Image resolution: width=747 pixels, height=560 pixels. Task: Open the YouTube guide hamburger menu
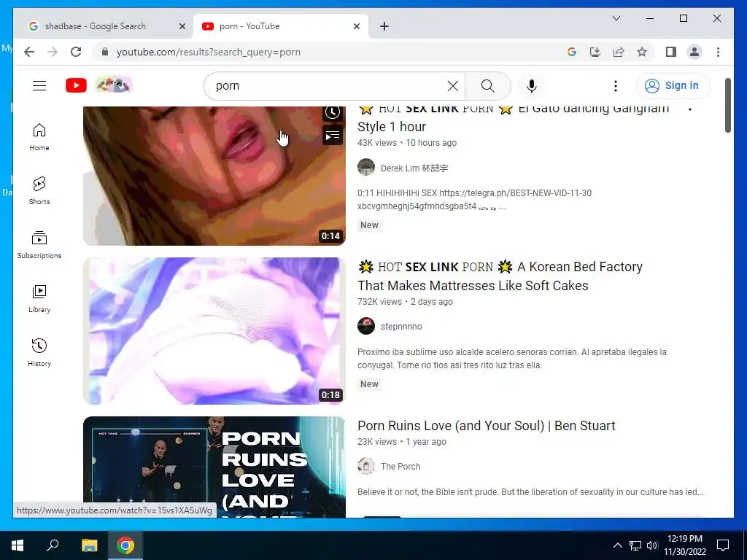pyautogui.click(x=39, y=86)
